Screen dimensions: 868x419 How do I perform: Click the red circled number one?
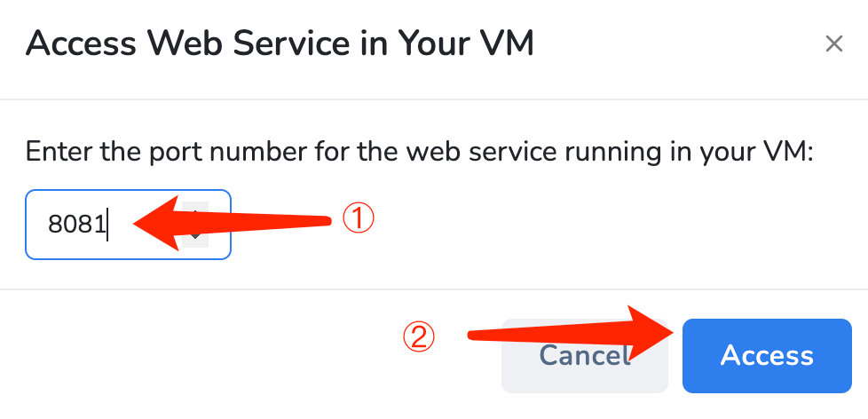[x=359, y=219]
